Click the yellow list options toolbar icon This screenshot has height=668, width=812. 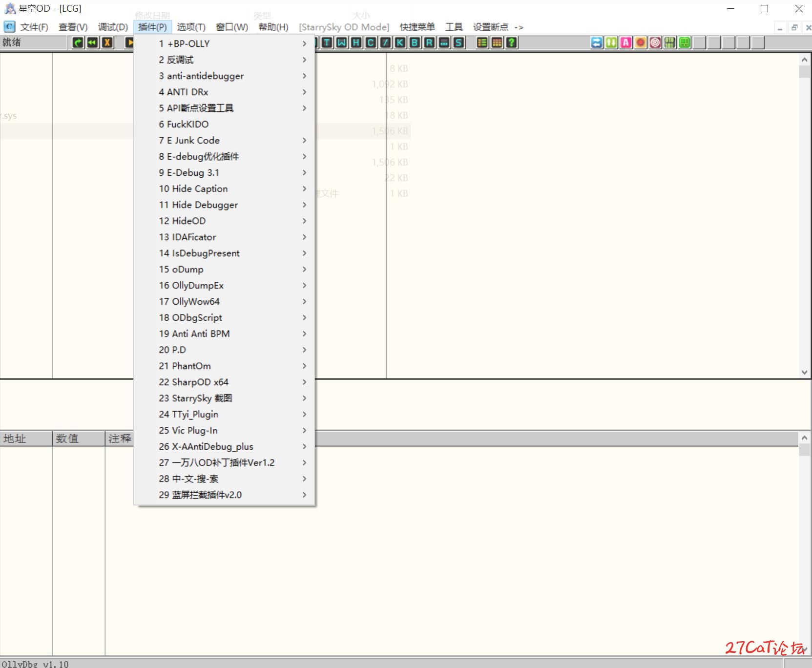point(482,42)
